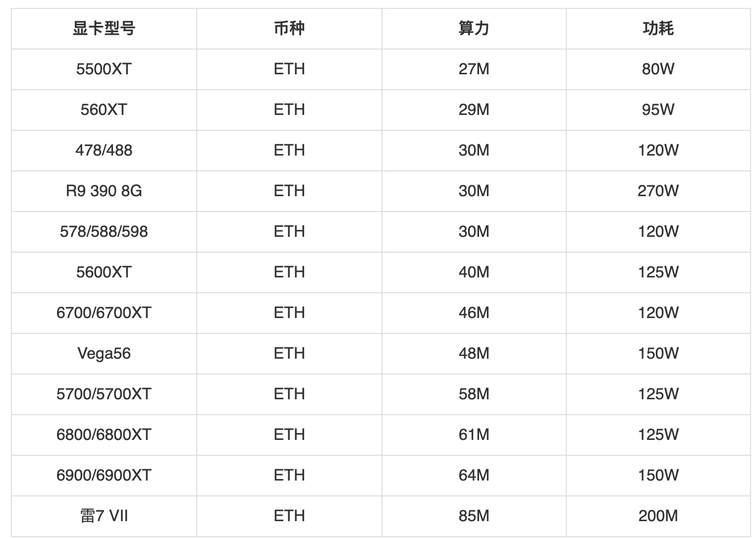The height and width of the screenshot is (538, 756).
Task: Click the 578/588/598 model cell
Action: point(104,232)
